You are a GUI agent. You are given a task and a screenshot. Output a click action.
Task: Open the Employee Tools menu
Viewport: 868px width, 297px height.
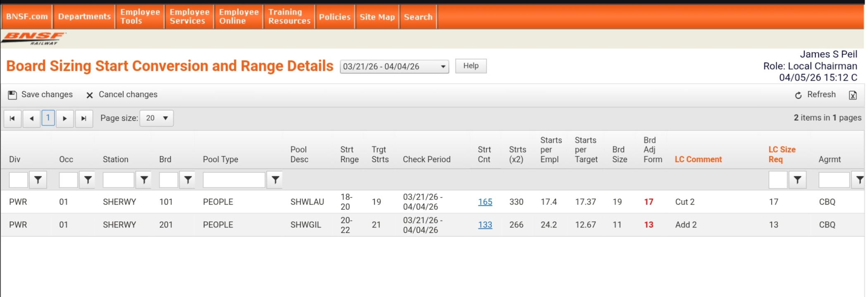click(x=140, y=17)
